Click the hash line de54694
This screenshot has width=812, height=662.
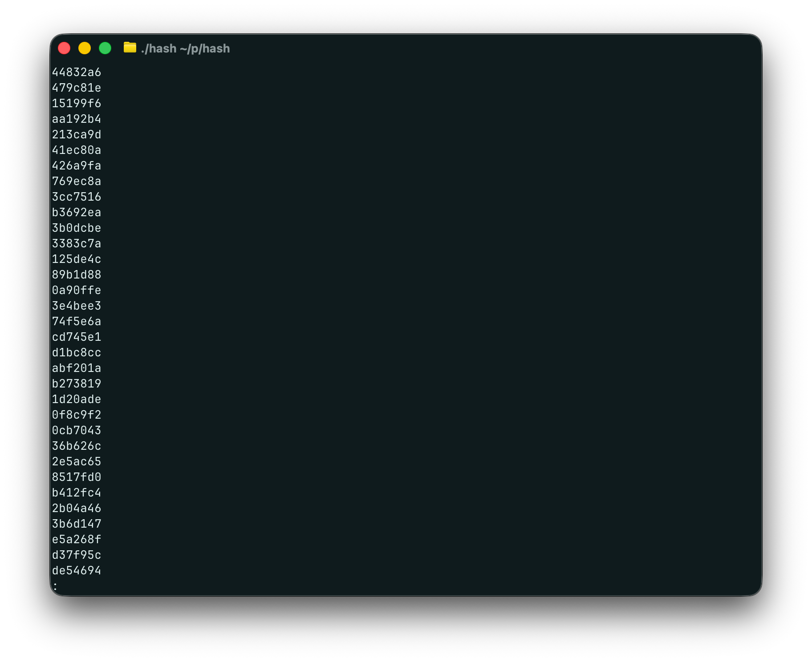[x=77, y=570]
